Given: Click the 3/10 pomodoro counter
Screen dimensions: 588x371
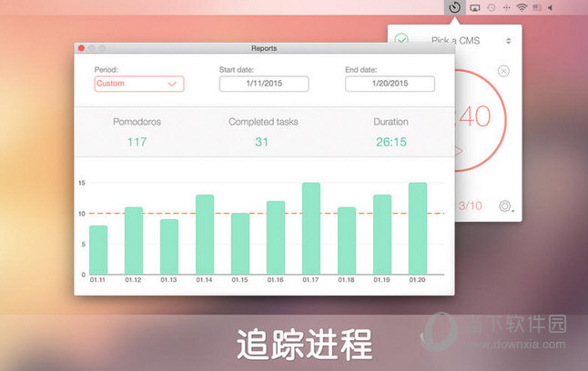Looking at the screenshot, I should click(471, 206).
